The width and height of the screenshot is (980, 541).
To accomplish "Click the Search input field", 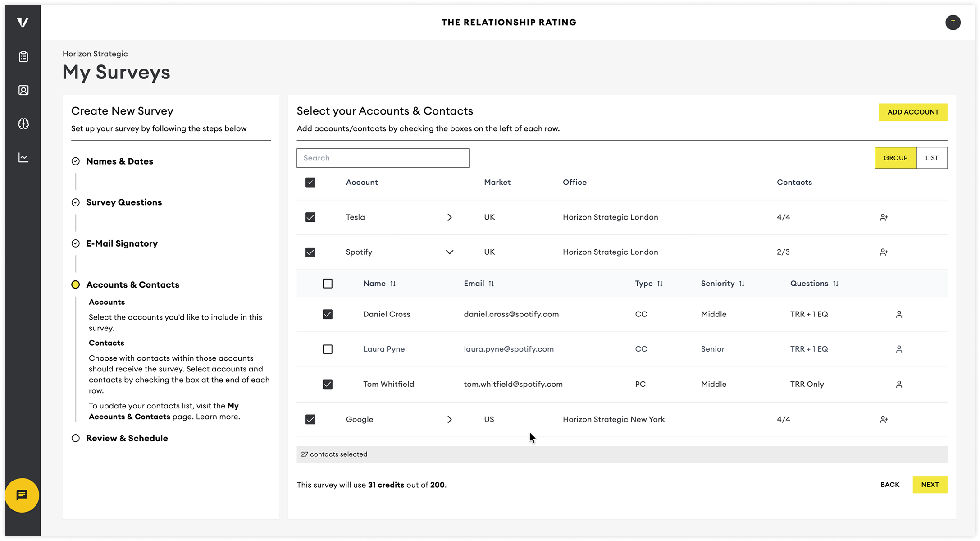I will coord(383,158).
